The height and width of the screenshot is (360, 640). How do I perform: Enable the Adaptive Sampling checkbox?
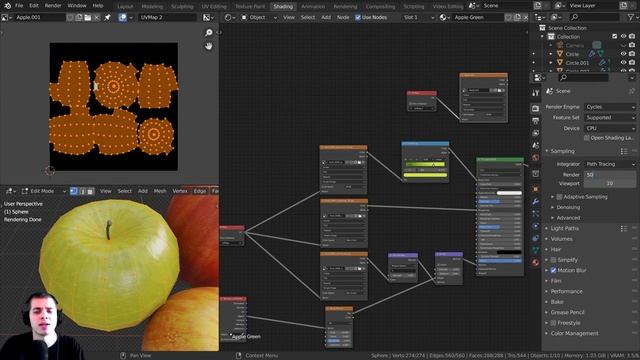pyautogui.click(x=559, y=197)
